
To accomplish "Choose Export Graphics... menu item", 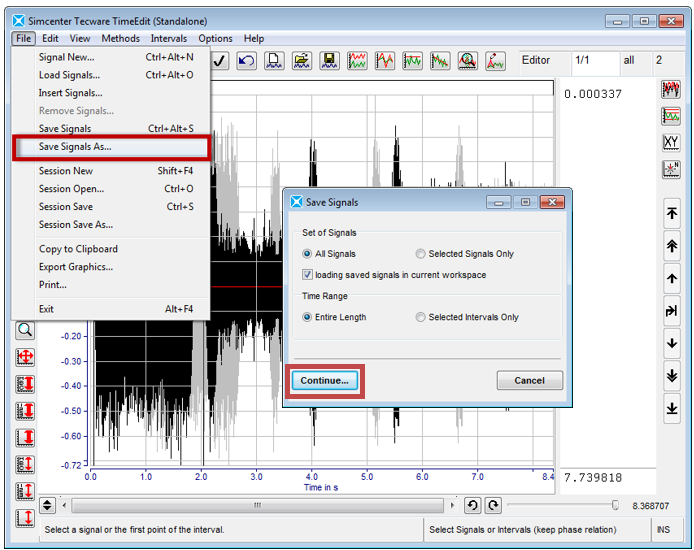I will [112, 267].
